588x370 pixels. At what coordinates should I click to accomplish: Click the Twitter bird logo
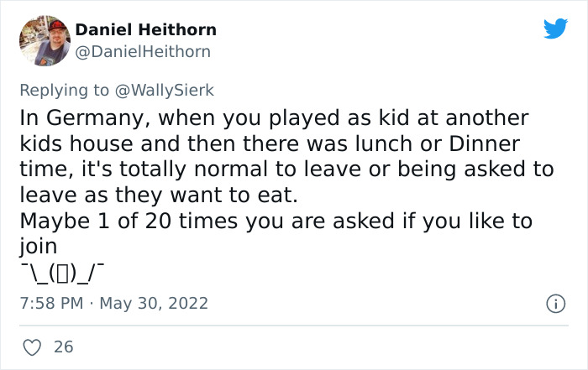click(555, 29)
